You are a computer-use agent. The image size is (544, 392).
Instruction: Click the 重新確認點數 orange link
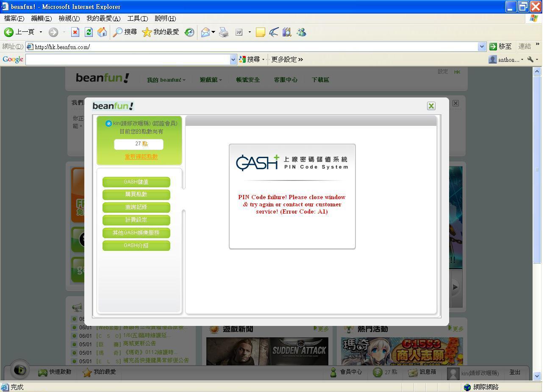pyautogui.click(x=141, y=157)
